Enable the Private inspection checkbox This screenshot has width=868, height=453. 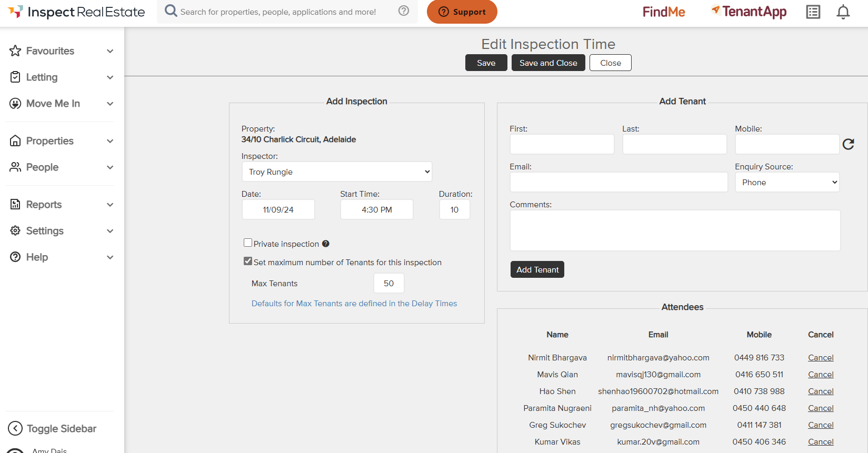coord(248,243)
